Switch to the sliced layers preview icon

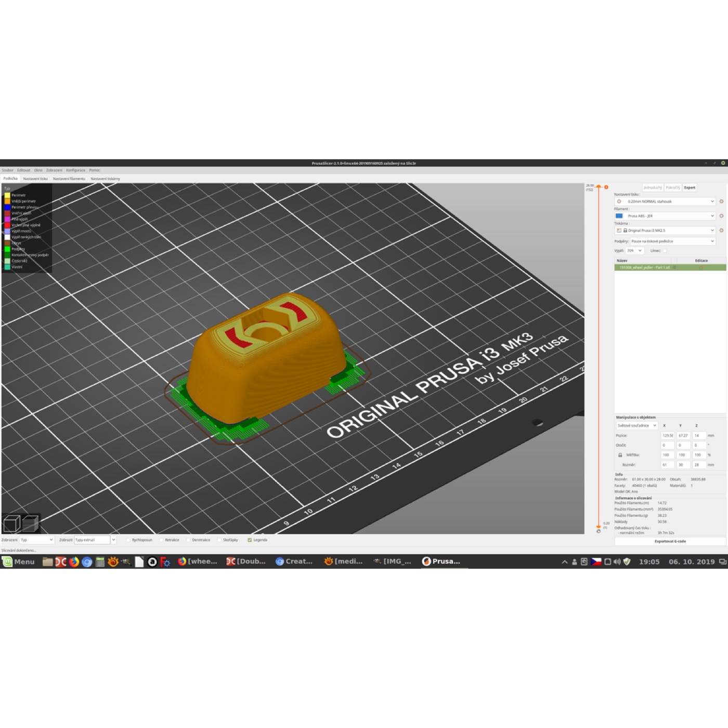[30, 524]
